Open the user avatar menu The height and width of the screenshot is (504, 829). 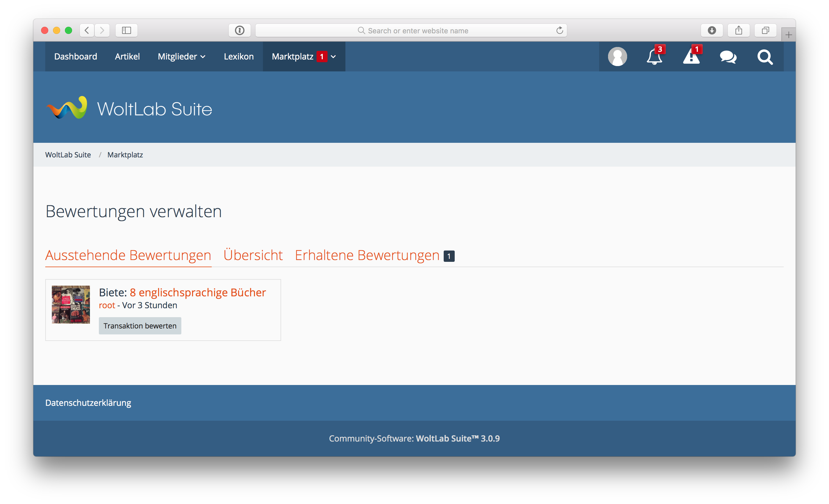[617, 57]
